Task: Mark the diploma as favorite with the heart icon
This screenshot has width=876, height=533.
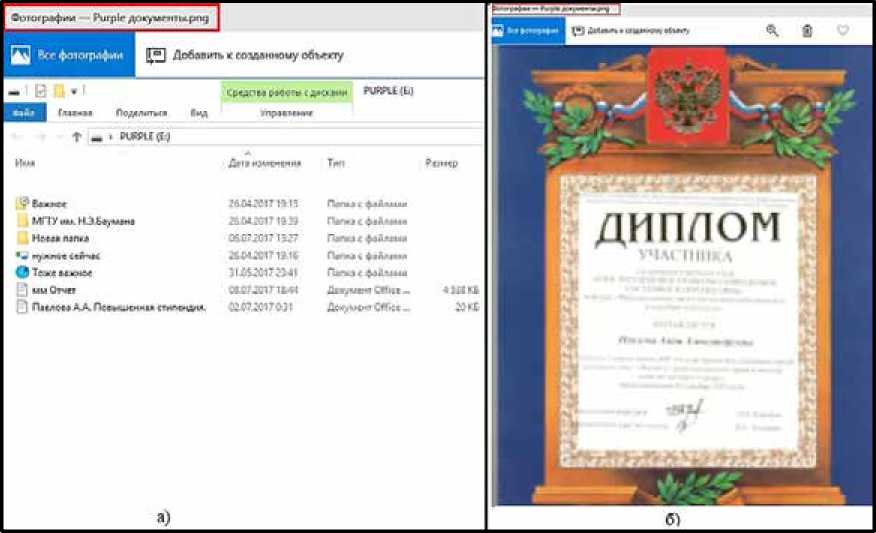Action: coord(843,30)
